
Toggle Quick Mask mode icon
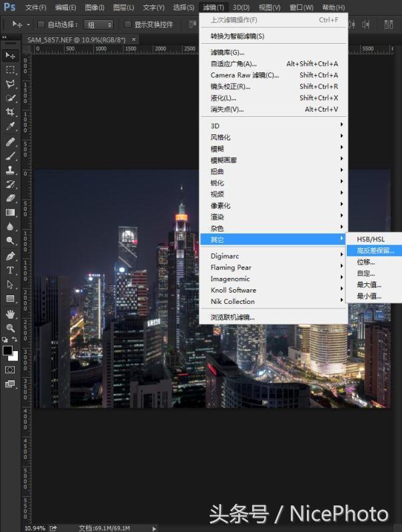[x=10, y=369]
